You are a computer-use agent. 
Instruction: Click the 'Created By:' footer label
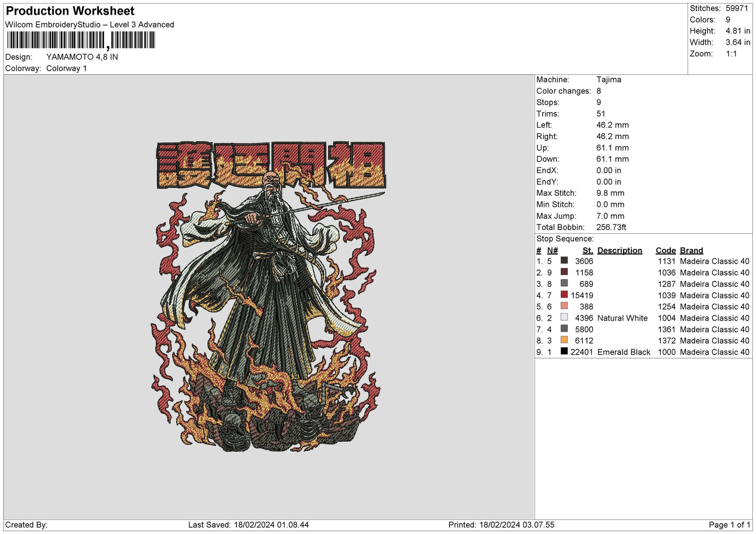tap(26, 525)
